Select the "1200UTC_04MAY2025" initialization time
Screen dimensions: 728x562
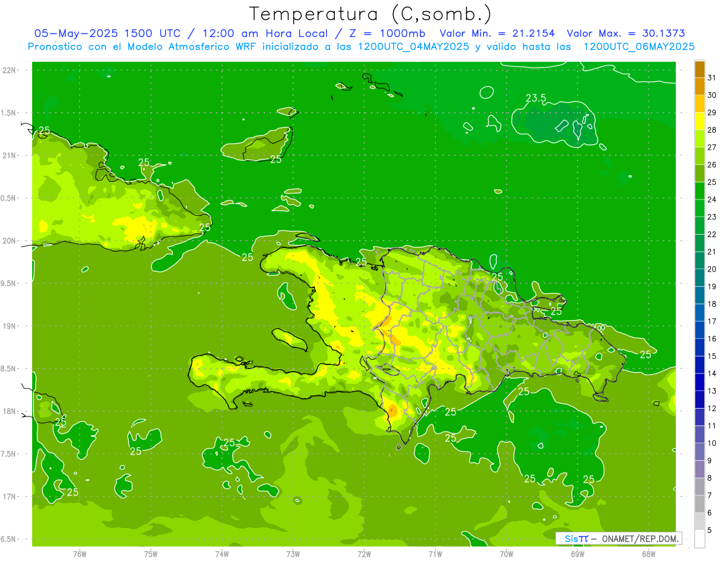(415, 46)
